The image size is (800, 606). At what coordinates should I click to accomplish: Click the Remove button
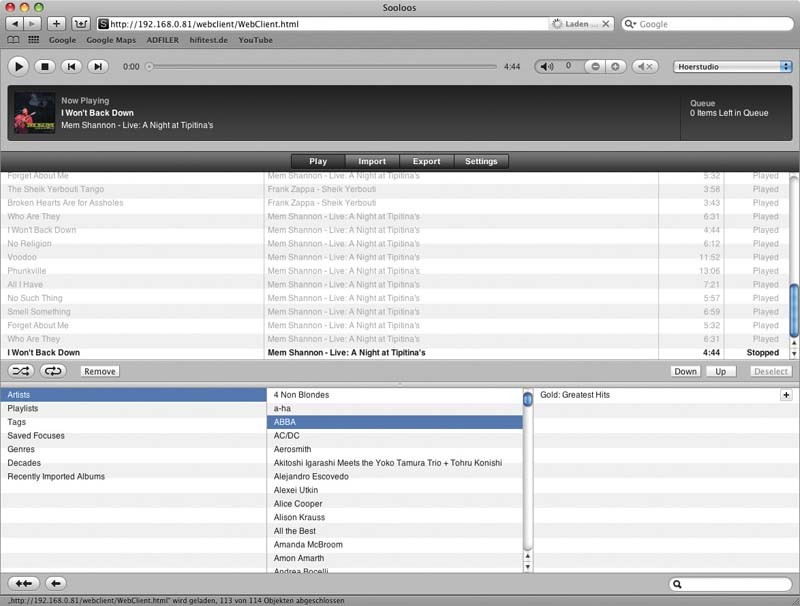[x=100, y=371]
